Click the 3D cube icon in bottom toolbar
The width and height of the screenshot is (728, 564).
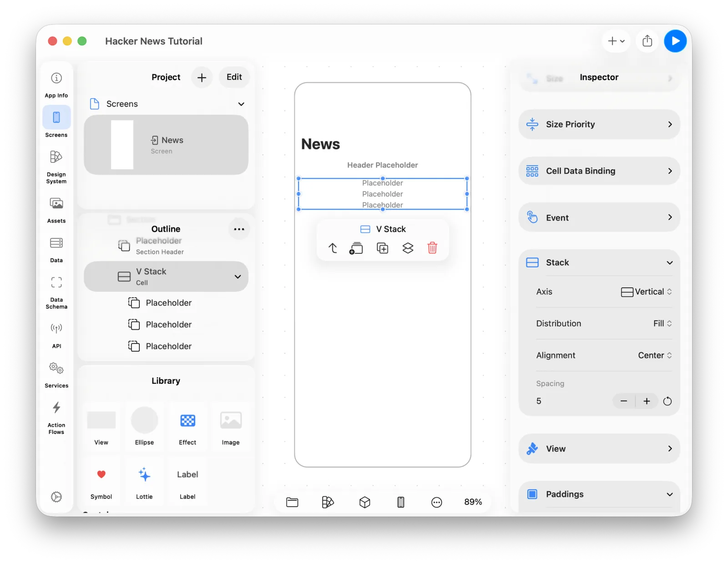coord(364,502)
